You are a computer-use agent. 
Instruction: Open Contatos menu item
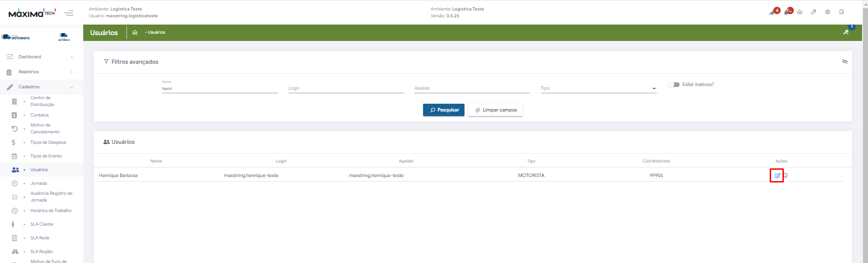pos(40,115)
